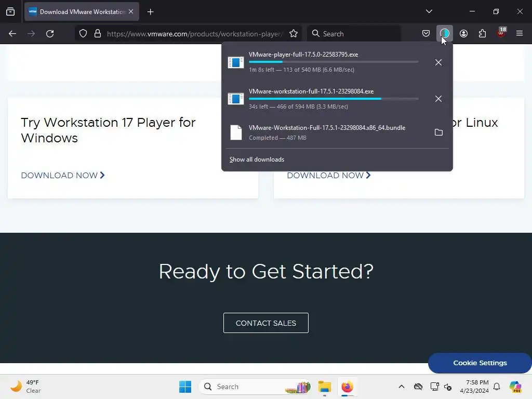Open the Firefox account icon

[x=463, y=33]
